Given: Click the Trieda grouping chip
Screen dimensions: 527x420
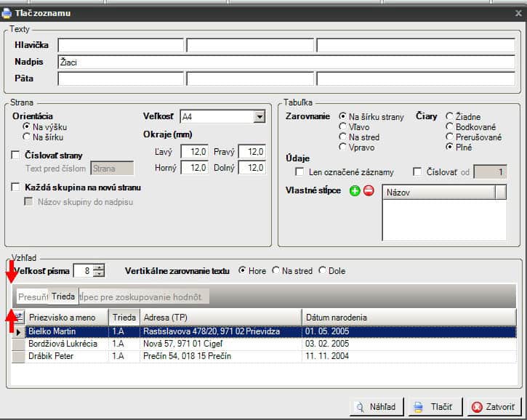Looking at the screenshot, I should pos(63,296).
